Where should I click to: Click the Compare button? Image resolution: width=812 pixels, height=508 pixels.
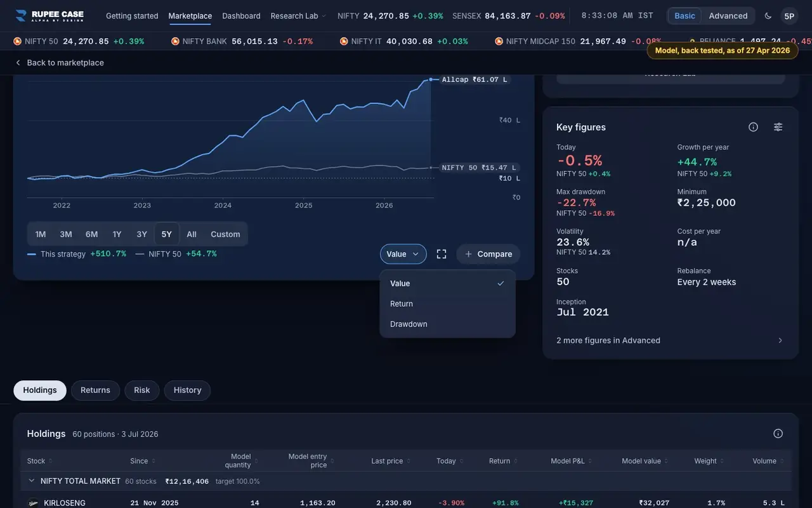[x=488, y=254]
